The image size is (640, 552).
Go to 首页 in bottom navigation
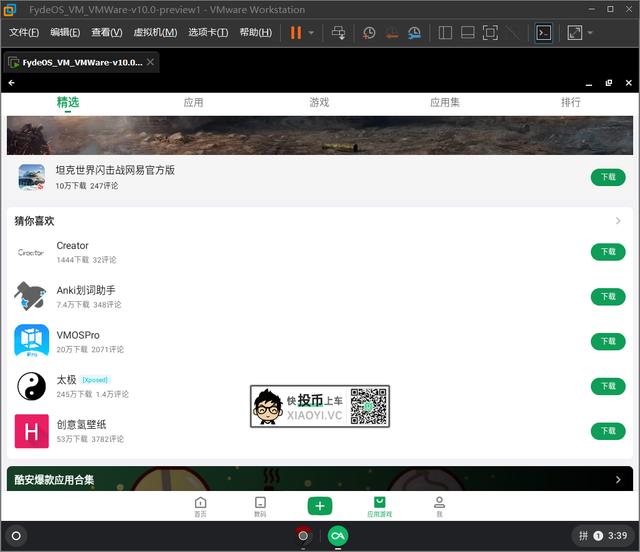click(x=200, y=507)
